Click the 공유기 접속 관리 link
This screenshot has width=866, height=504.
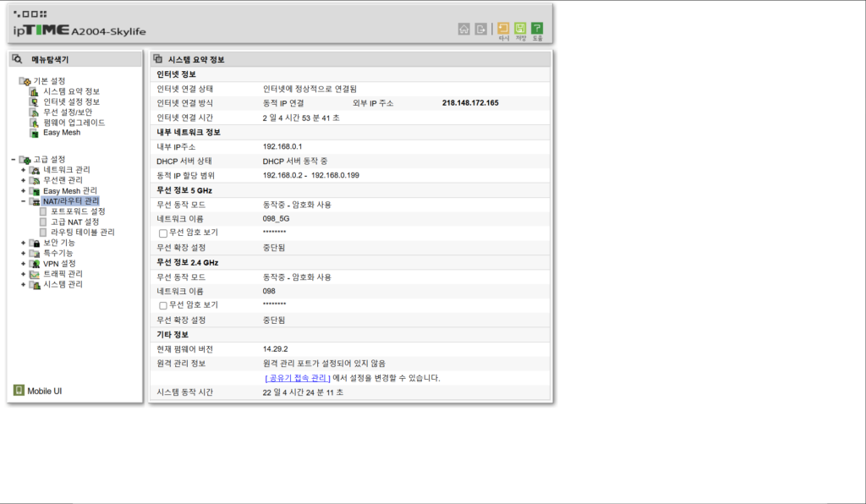(297, 378)
